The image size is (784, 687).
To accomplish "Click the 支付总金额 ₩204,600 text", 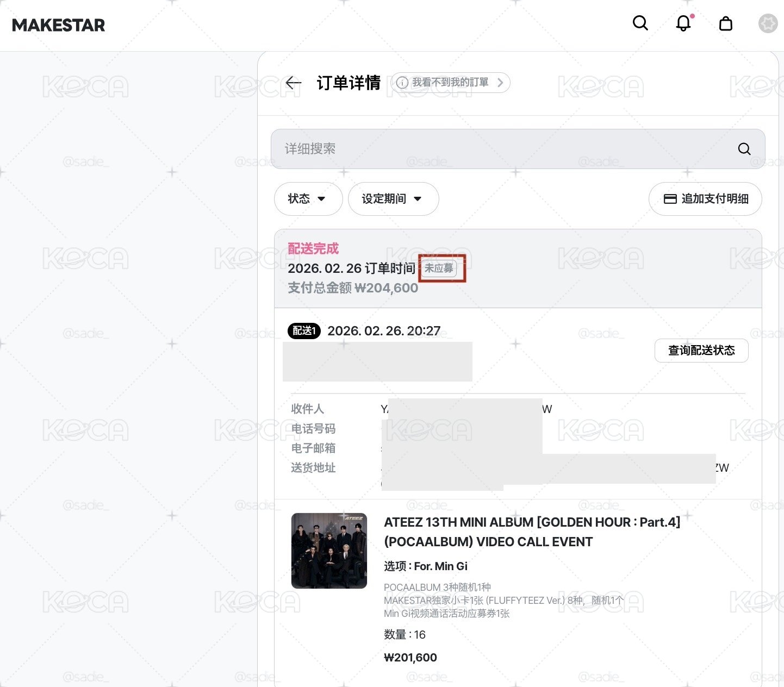I will 353,288.
